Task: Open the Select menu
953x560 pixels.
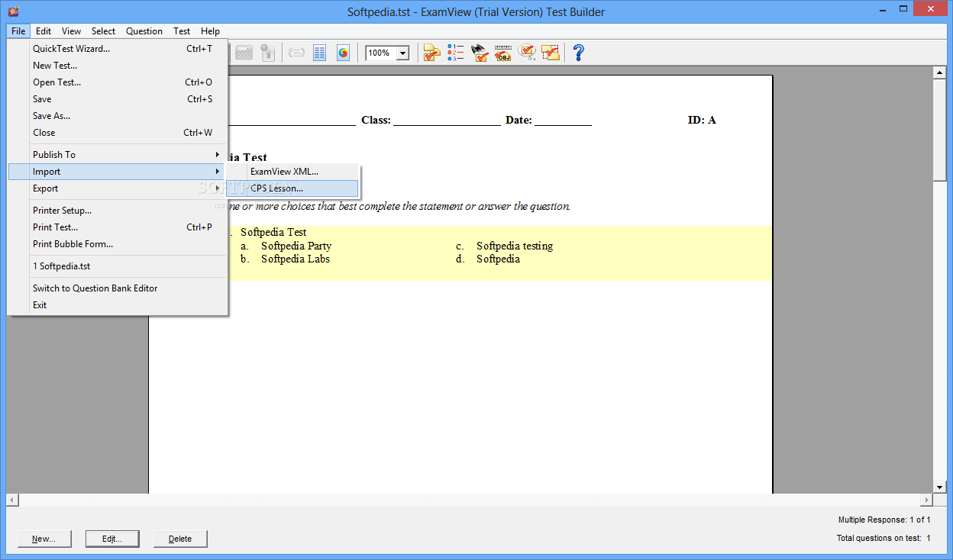Action: click(x=103, y=31)
